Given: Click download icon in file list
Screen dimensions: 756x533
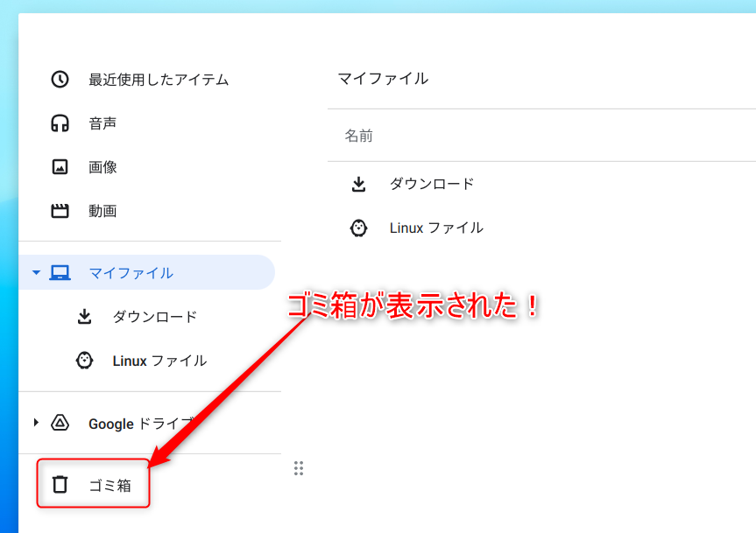Looking at the screenshot, I should coord(358,184).
